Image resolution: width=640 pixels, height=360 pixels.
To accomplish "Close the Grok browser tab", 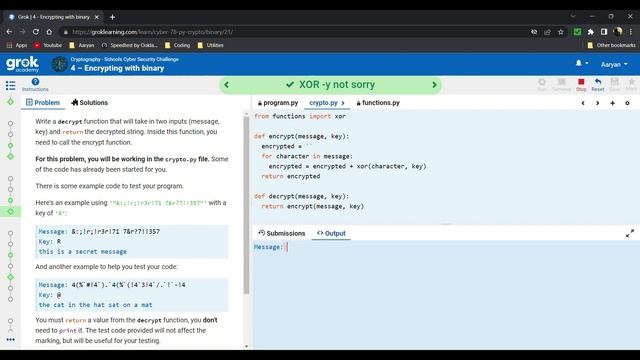I will [97, 17].
